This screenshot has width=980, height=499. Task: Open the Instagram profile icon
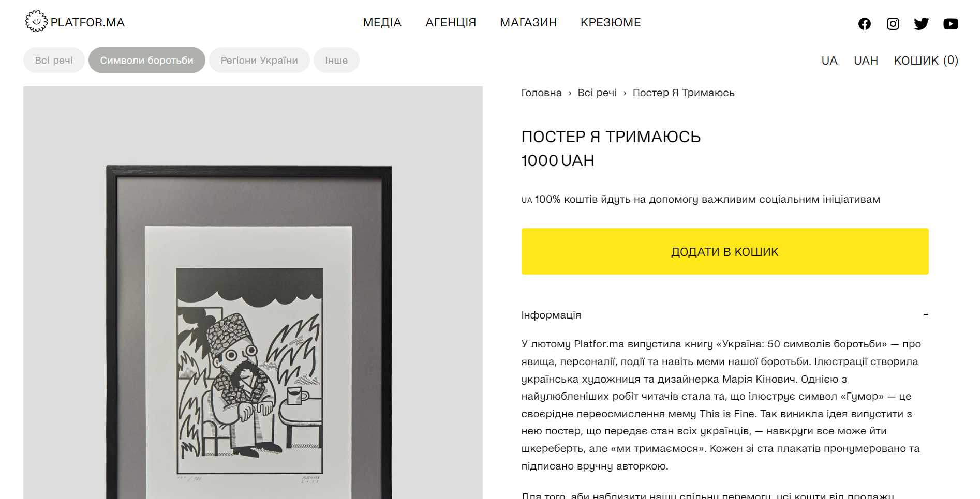tap(893, 24)
